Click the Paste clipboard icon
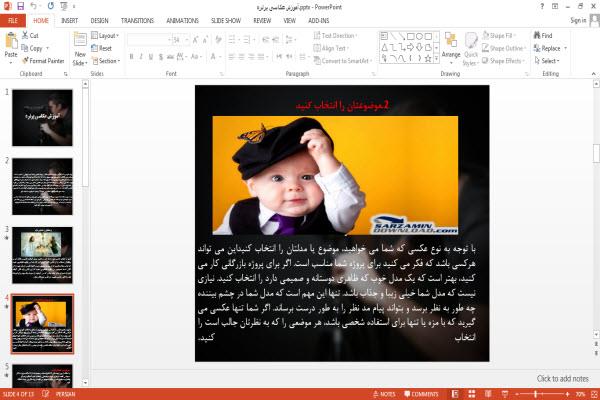This screenshot has width=600, height=400. pyautogui.click(x=11, y=41)
